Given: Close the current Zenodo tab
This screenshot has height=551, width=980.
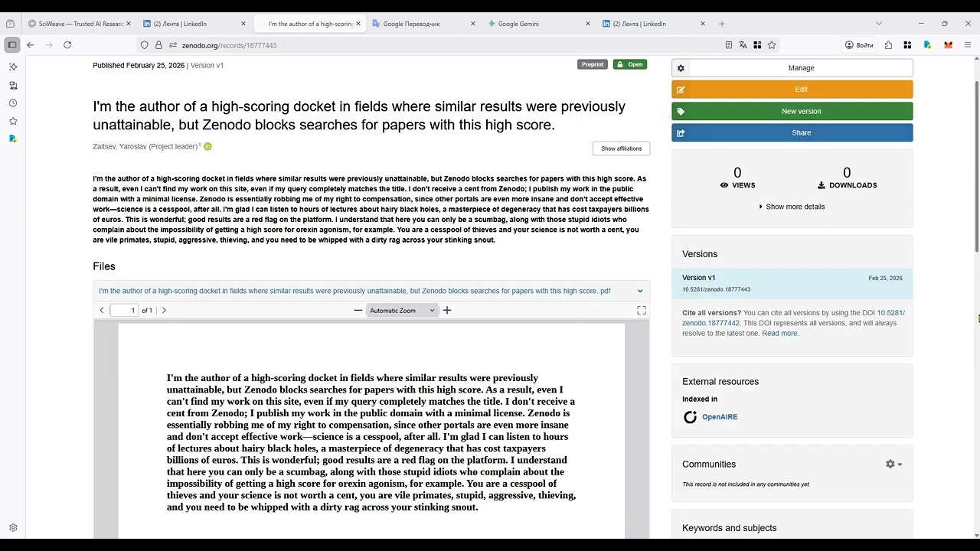Looking at the screenshot, I should [358, 24].
